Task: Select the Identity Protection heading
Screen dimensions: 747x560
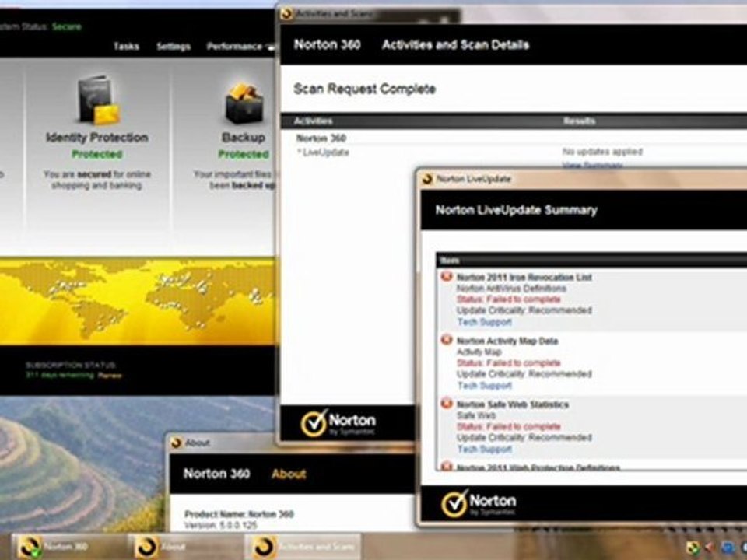Action: tap(97, 138)
